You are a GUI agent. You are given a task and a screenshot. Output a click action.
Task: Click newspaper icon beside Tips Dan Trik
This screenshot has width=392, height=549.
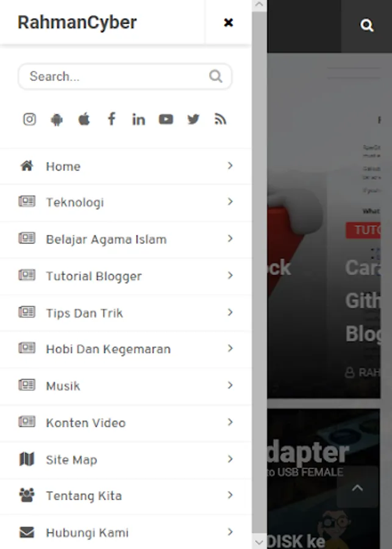[27, 312]
